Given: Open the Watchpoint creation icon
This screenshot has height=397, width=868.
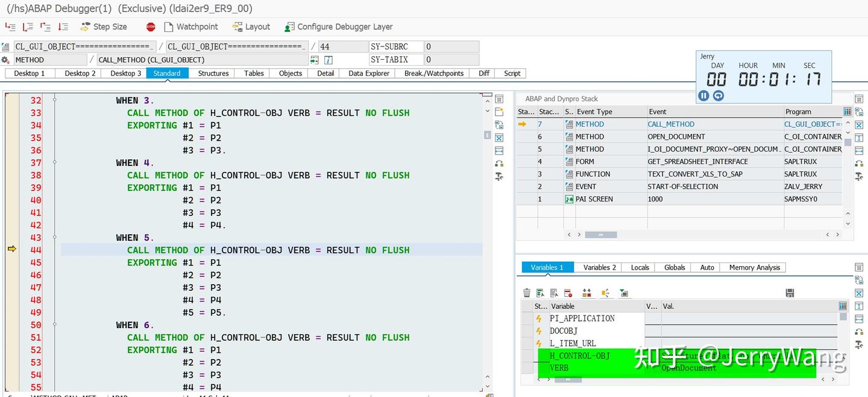Looking at the screenshot, I should tap(191, 27).
